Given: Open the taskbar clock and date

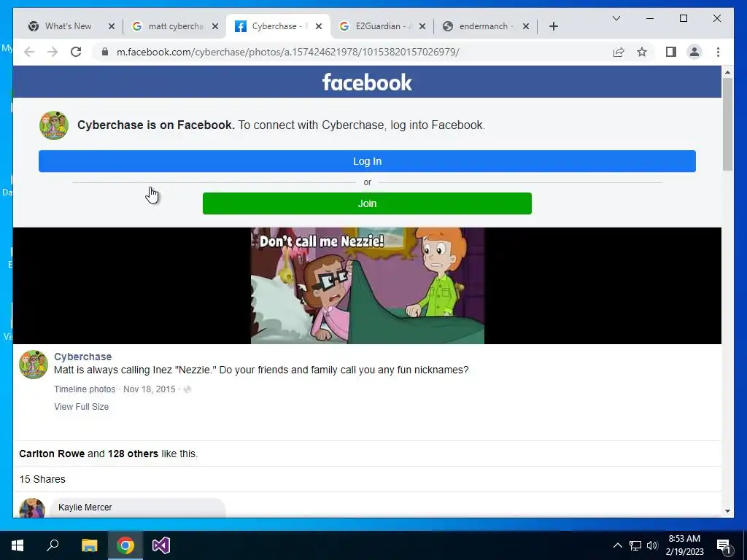Looking at the screenshot, I should [684, 545].
